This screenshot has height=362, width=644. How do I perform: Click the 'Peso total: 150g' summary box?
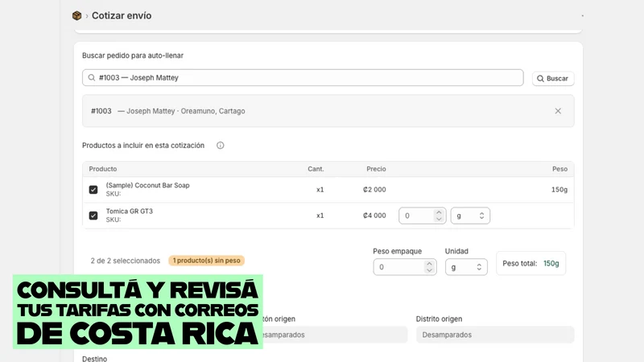pos(530,264)
